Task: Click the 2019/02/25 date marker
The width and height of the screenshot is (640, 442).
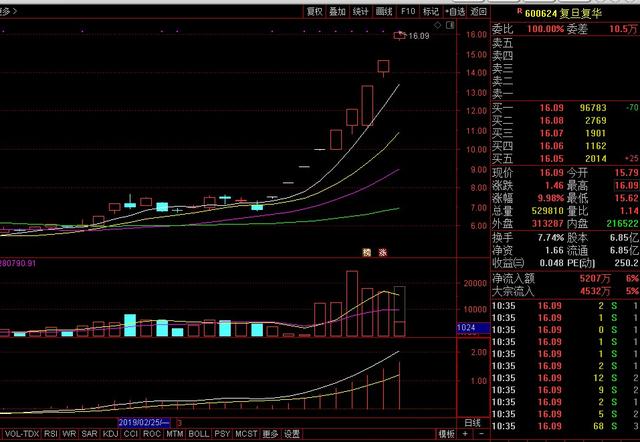Action: click(x=141, y=423)
